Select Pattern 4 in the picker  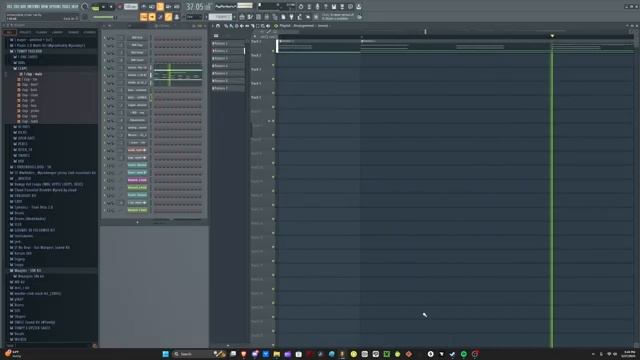pos(228,66)
